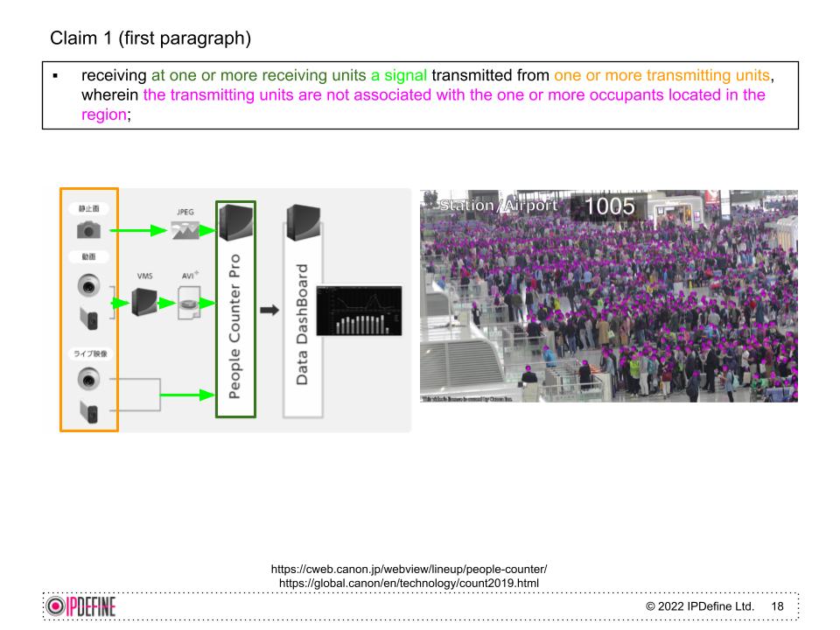The height and width of the screenshot is (630, 840).
Task: Click the '© 2022 IPDefine Ltd.' copyright text
Action: click(x=700, y=605)
